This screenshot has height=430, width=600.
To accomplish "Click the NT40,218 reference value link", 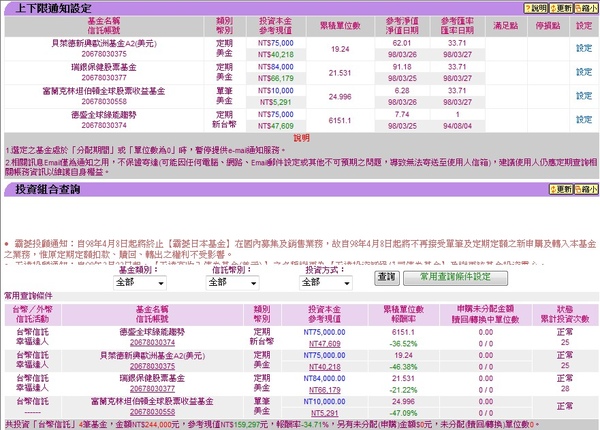I will 324,367.
